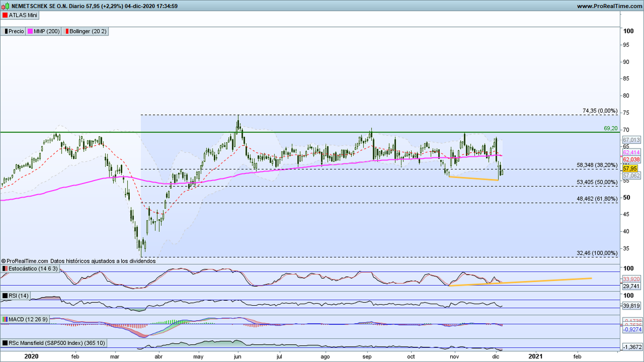The height and width of the screenshot is (362, 644).
Task: Click the Estocástico black-red color icon
Action: click(5, 268)
